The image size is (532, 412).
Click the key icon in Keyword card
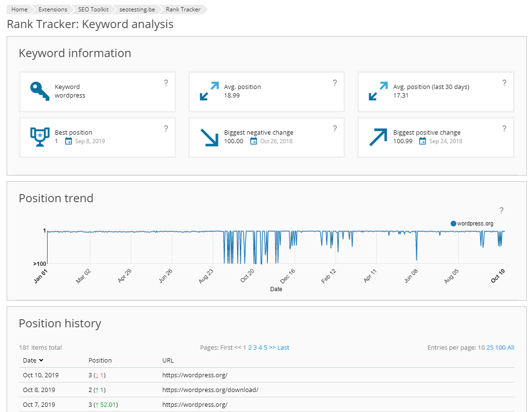pos(39,91)
